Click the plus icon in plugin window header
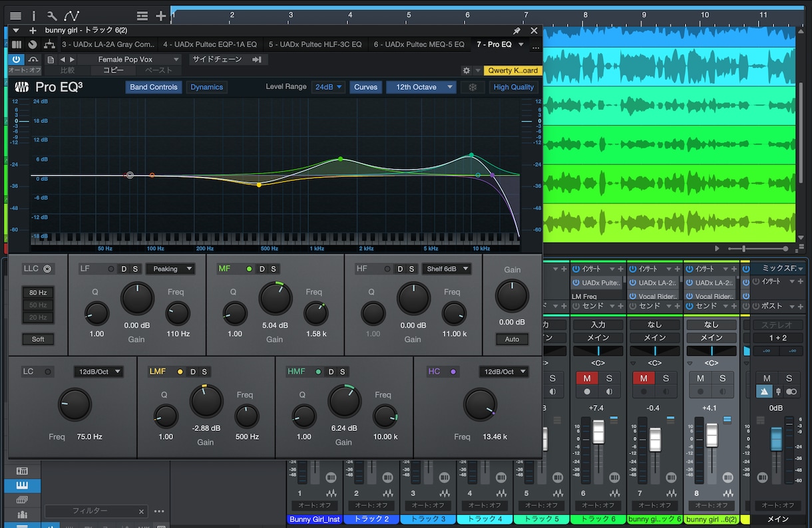 click(33, 31)
